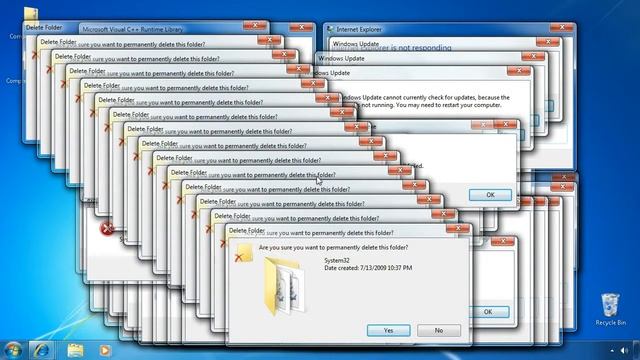Viewport: 640px width, 360px height.
Task: Click the Show desktop strip on taskbar
Action: coord(637,350)
